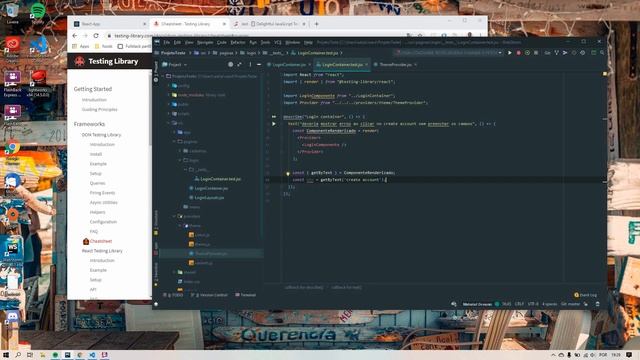Click the Cheatsheet link in the Testing Library sidebar
Screen dimensions: 640x360
(x=100, y=241)
